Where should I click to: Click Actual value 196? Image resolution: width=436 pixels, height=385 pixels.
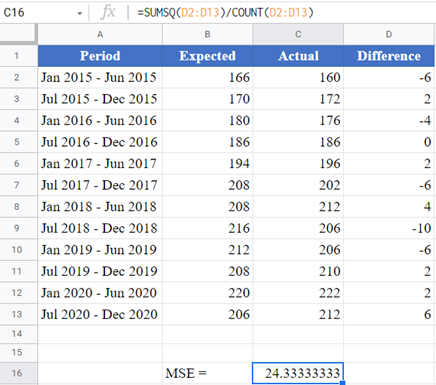click(x=298, y=164)
